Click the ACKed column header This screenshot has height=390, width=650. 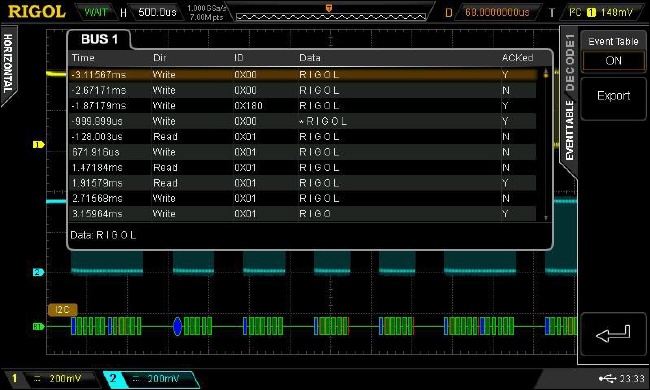tap(517, 58)
